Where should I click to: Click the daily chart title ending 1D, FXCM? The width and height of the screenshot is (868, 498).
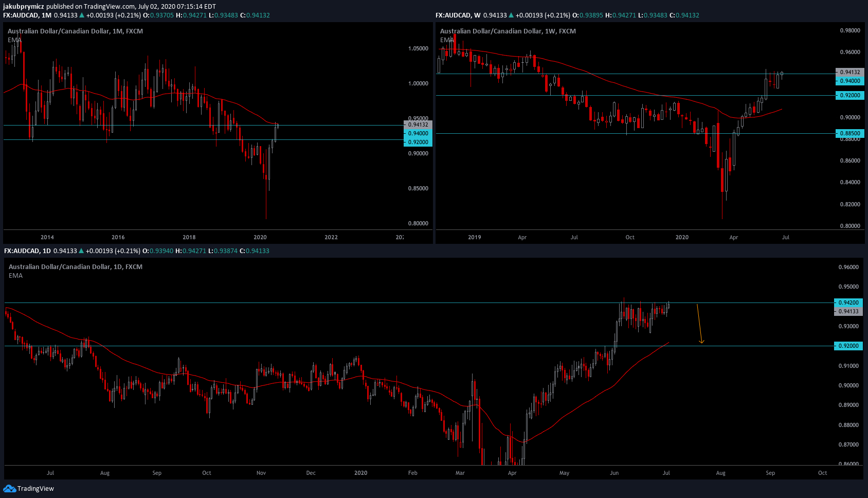click(76, 266)
